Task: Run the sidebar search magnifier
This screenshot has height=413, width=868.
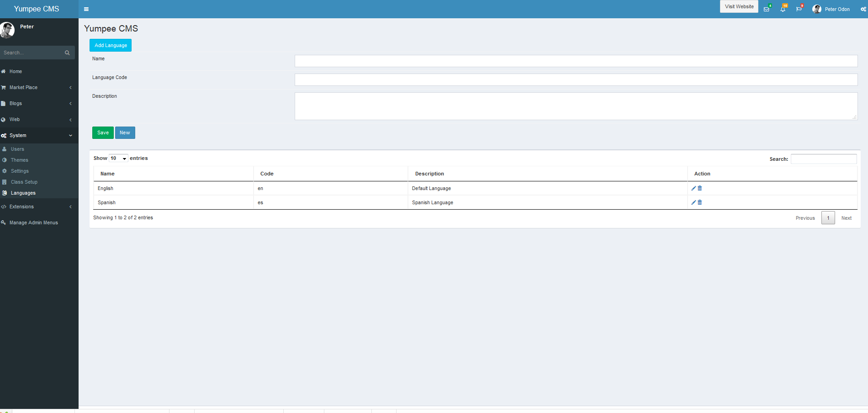Action: pos(67,52)
